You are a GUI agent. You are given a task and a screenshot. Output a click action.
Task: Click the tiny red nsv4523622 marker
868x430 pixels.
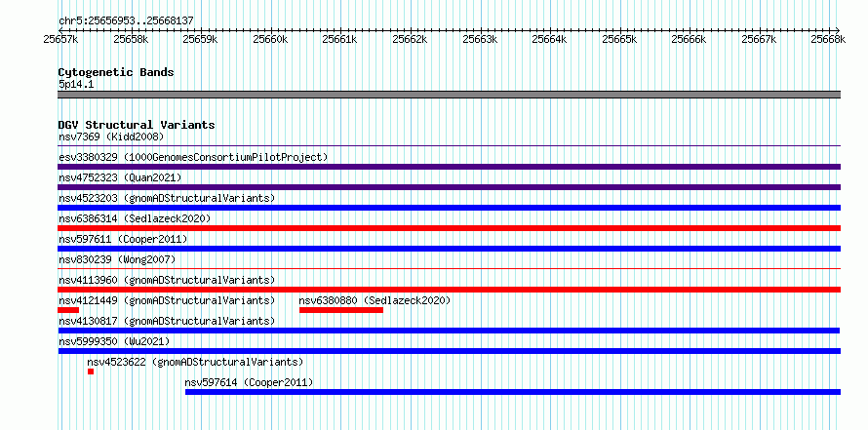91,371
